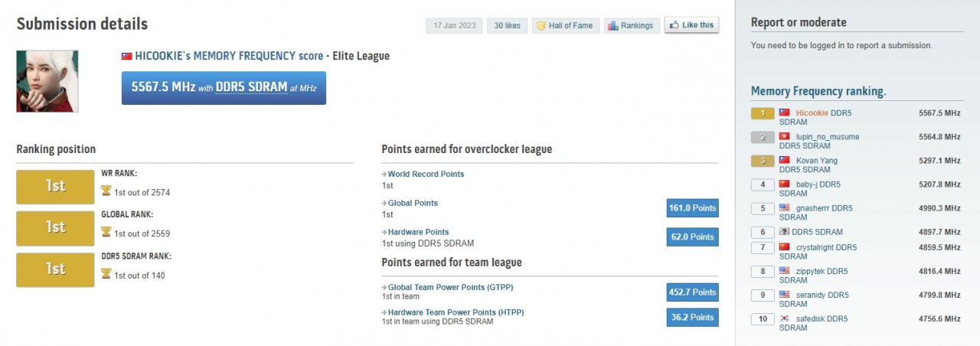Click the Taiwan flag beside HICOOKIE's score title
Viewport: 980px width, 346px height.
click(x=127, y=57)
